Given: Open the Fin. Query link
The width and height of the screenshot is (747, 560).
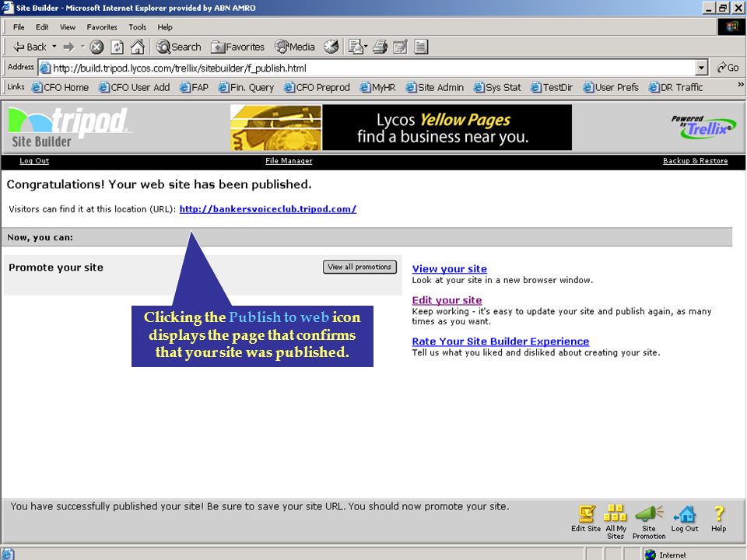Looking at the screenshot, I should (x=247, y=88).
